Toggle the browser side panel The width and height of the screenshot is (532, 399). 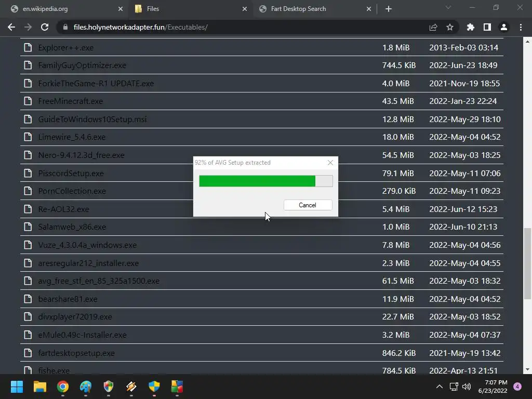[x=487, y=27]
